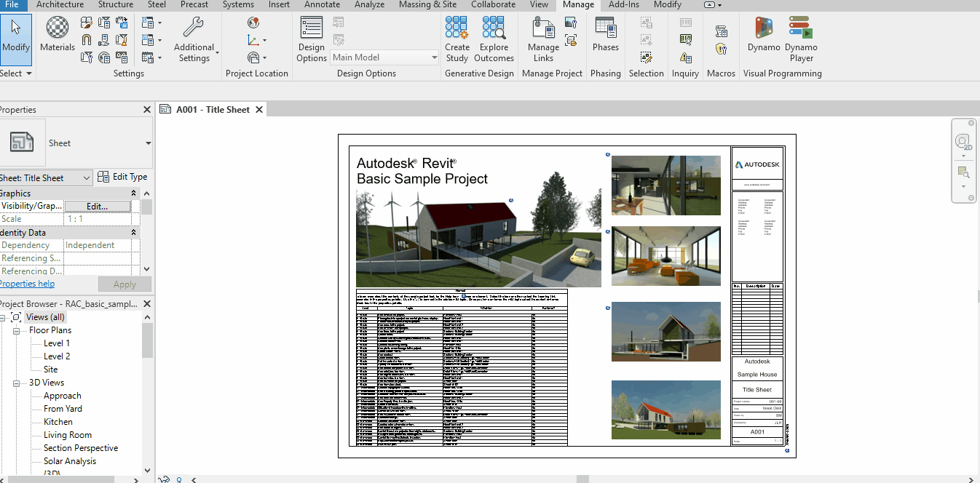Image resolution: width=980 pixels, height=483 pixels.
Task: Open the Properties help link
Action: (x=27, y=284)
